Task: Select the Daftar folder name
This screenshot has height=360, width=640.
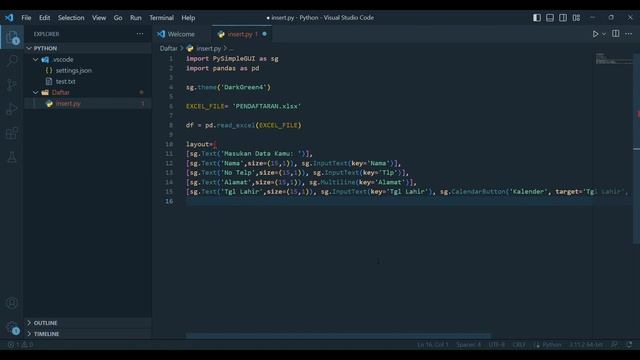Action: (61, 92)
